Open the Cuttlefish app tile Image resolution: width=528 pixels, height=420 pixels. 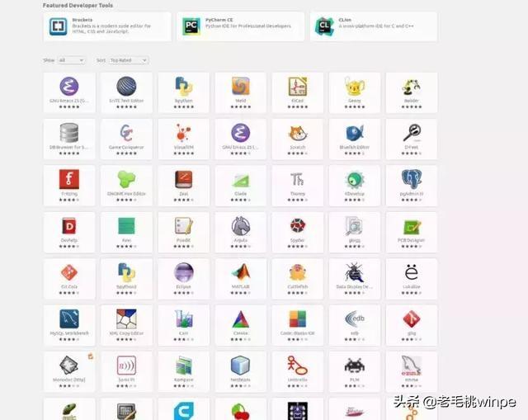click(x=298, y=279)
